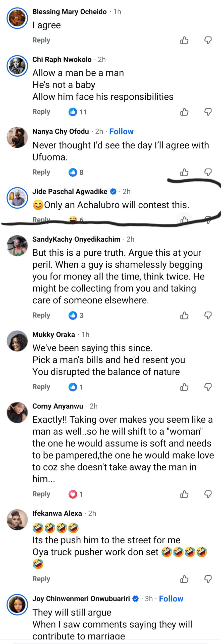Dislike Blessing Mary Ocheido's comment
Screen dimensions: 221x644
click(208, 40)
